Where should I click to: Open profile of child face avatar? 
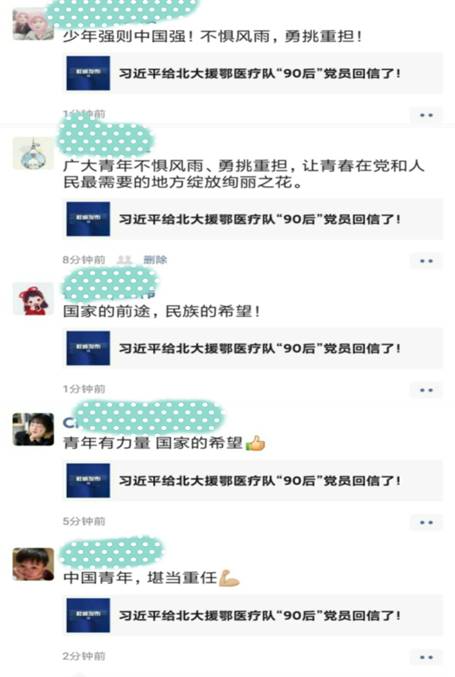pyautogui.click(x=33, y=564)
